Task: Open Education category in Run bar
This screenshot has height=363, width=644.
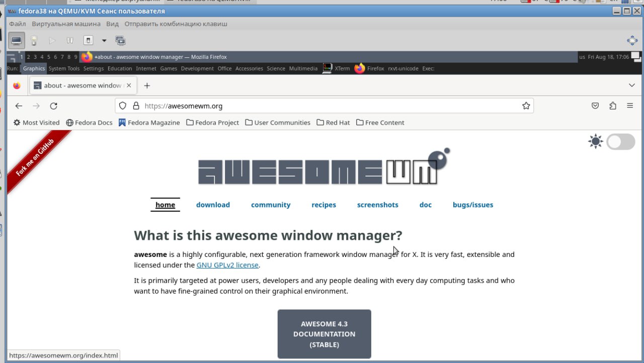Action: 120,68
